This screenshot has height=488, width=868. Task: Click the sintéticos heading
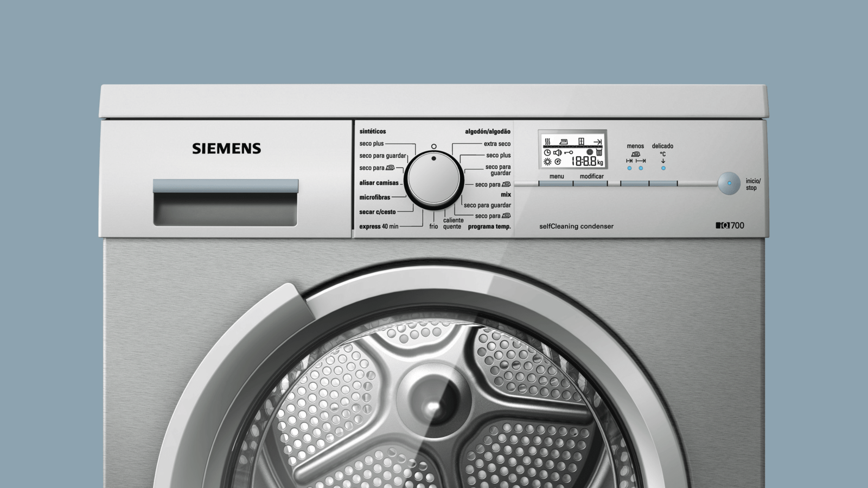tap(373, 132)
